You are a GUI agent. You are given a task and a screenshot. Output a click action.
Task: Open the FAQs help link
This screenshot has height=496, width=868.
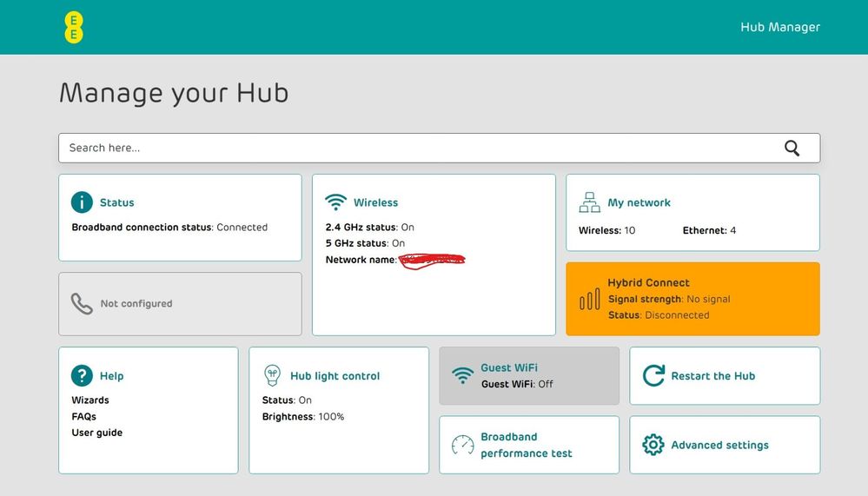83,416
